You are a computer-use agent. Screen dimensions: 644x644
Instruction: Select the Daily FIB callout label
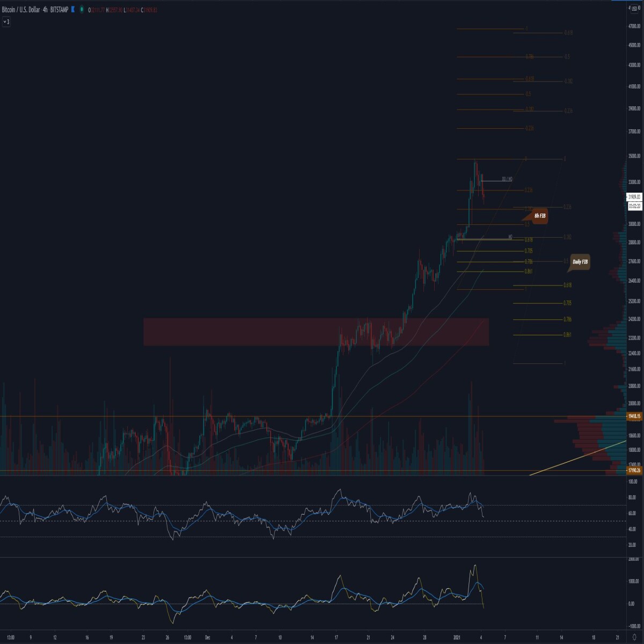[579, 262]
